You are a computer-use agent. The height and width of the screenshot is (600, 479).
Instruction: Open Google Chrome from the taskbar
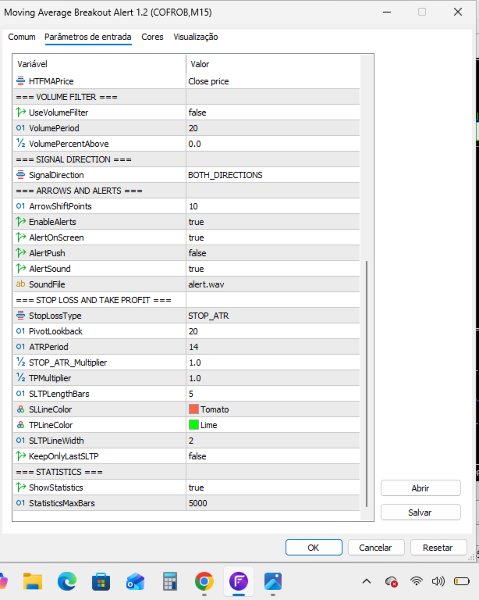[204, 582]
